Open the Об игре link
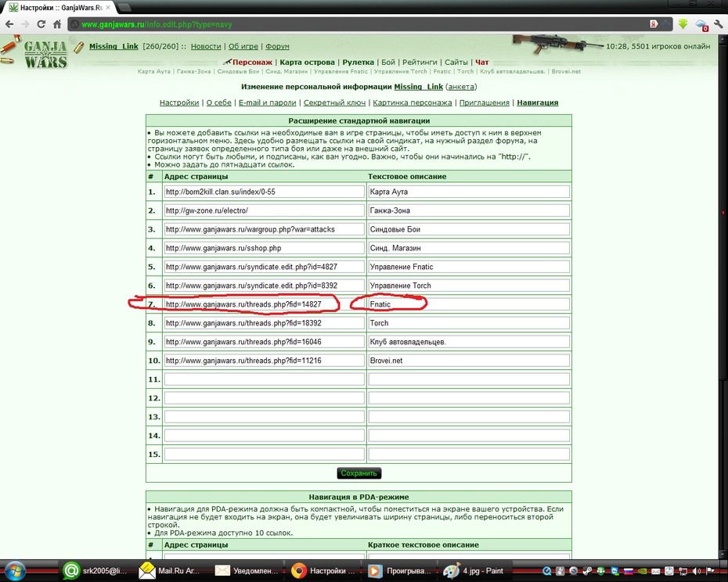This screenshot has height=582, width=728. (x=243, y=46)
